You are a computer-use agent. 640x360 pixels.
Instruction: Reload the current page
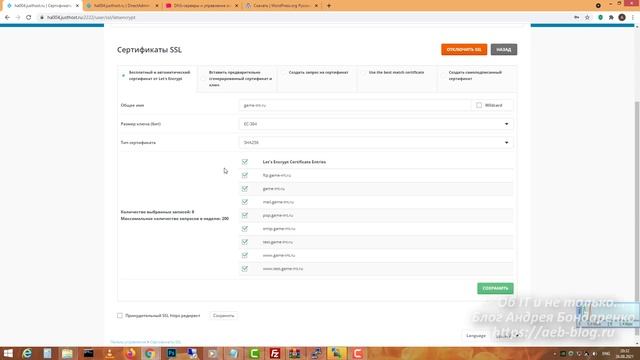pos(29,18)
